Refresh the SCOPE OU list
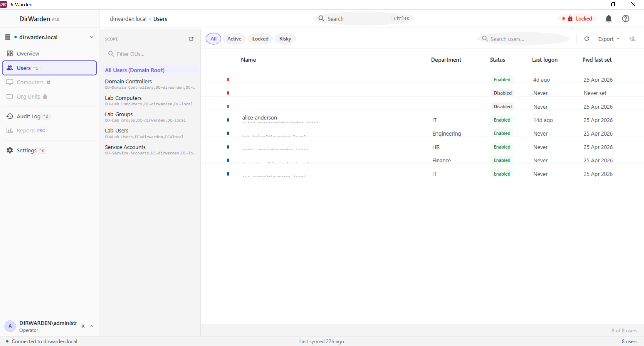This screenshot has height=346, width=644. tap(191, 39)
